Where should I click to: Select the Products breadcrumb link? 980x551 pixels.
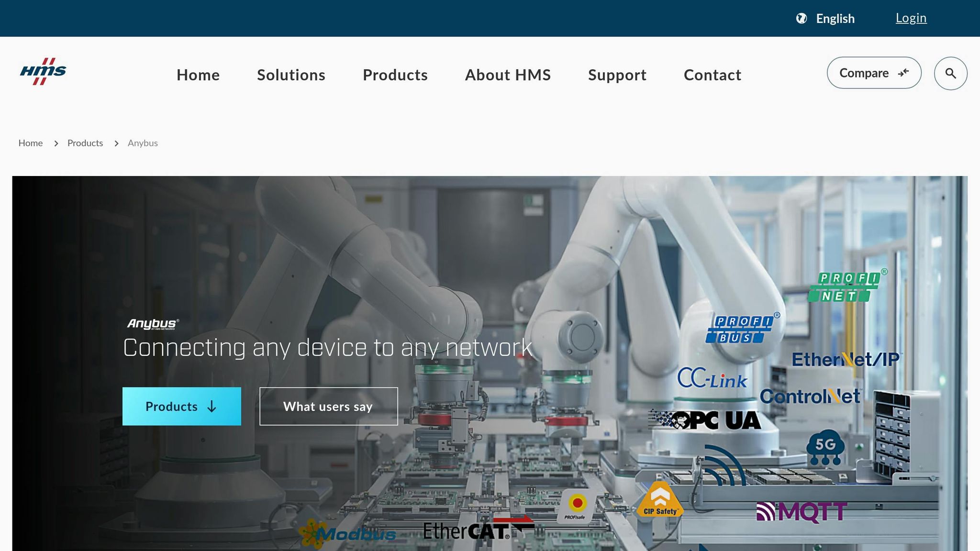point(85,143)
